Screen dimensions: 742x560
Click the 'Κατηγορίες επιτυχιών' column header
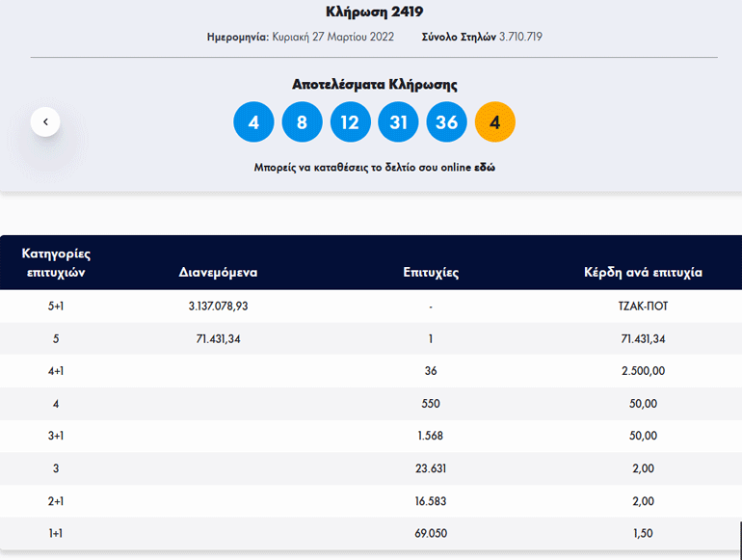[56, 262]
